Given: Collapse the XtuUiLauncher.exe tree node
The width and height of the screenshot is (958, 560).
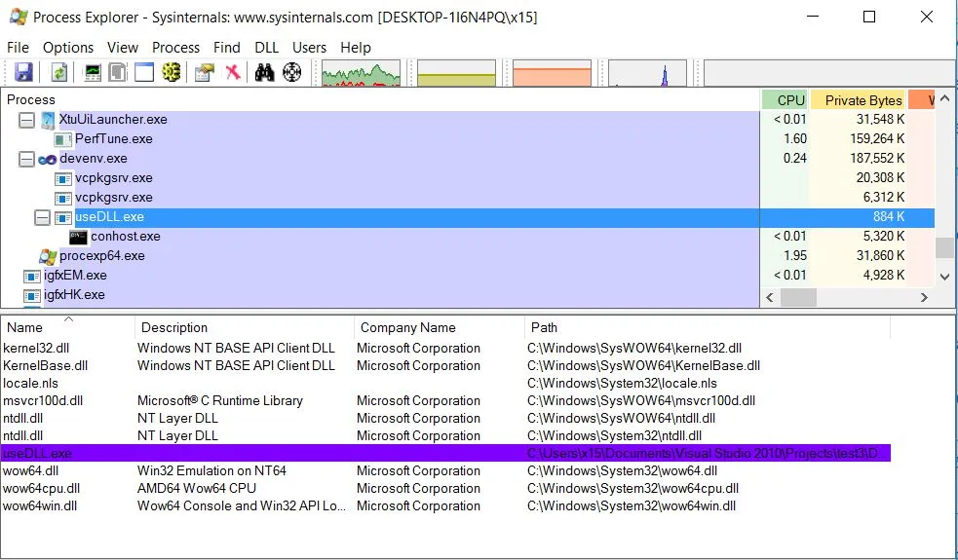Looking at the screenshot, I should tap(26, 120).
